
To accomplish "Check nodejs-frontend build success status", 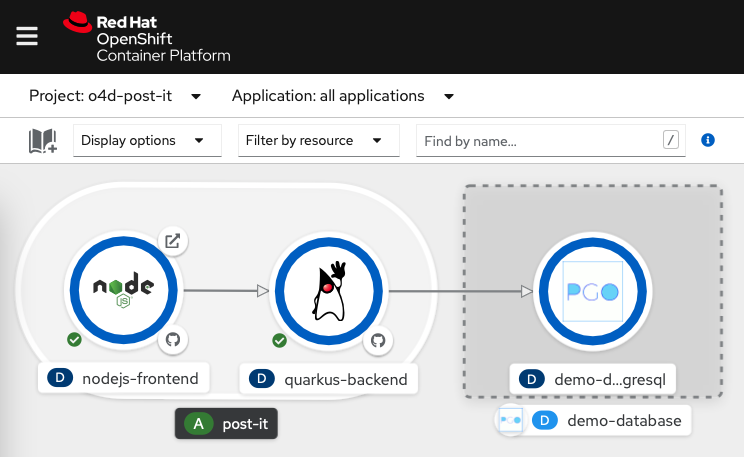I will click(x=74, y=339).
